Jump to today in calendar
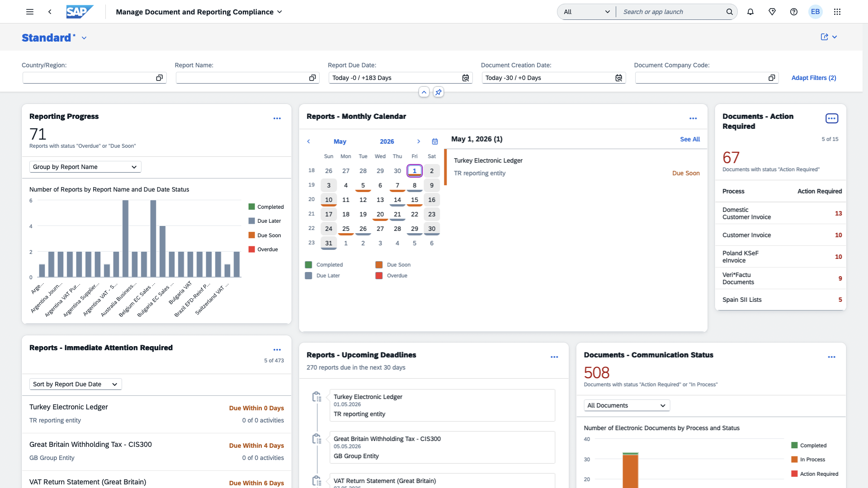The width and height of the screenshot is (868, 488). tap(435, 141)
